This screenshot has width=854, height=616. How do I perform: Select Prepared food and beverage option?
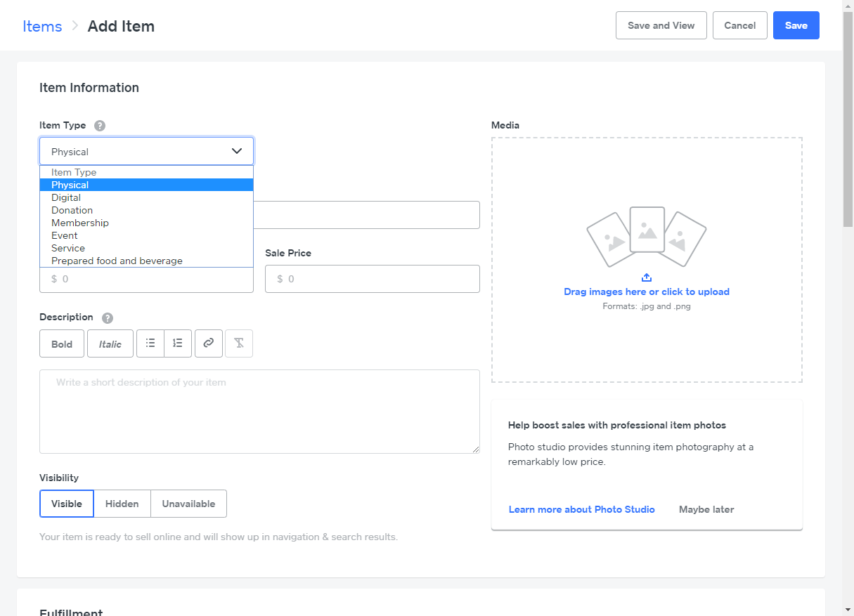(117, 261)
